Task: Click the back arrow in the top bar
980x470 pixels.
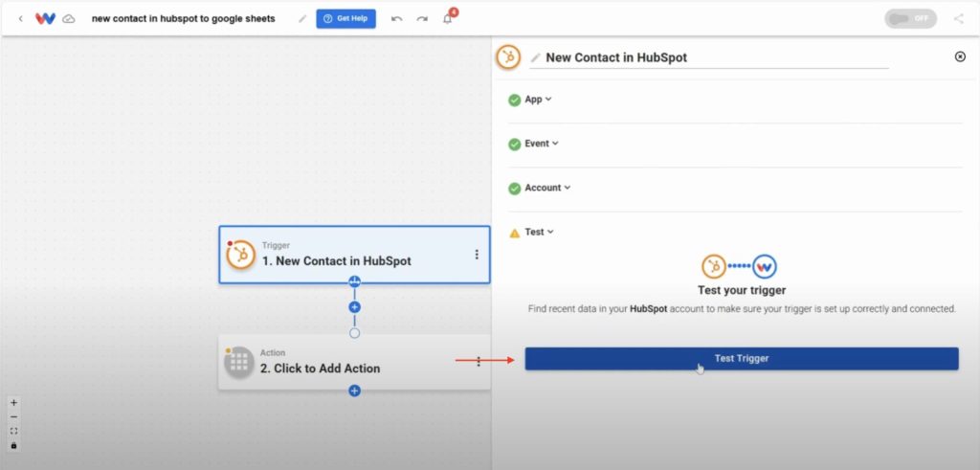Action: [20, 19]
